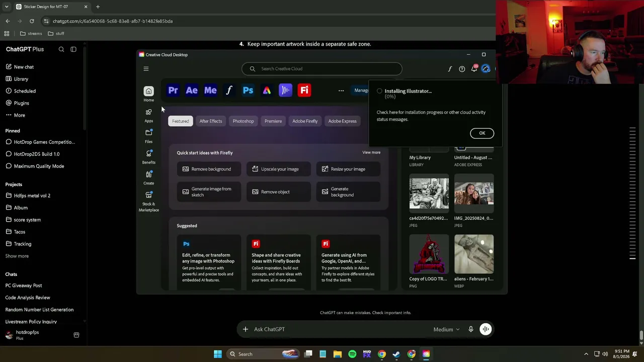Choose Resize your image quick action
This screenshot has height=362, width=644.
(x=348, y=169)
